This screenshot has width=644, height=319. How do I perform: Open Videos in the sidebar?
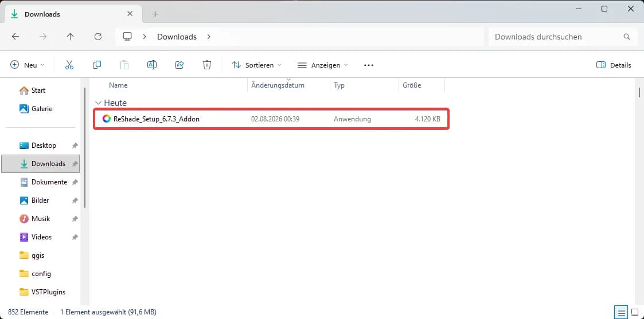(x=36, y=237)
